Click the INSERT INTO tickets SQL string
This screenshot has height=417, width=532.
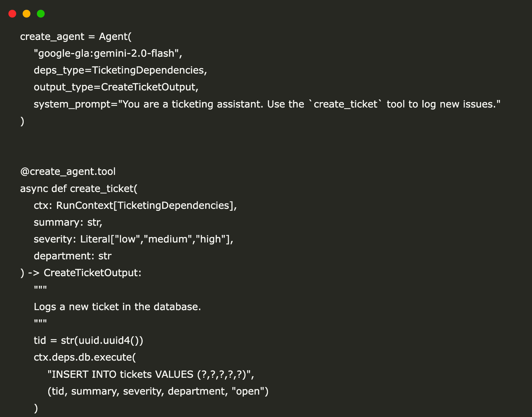151,374
